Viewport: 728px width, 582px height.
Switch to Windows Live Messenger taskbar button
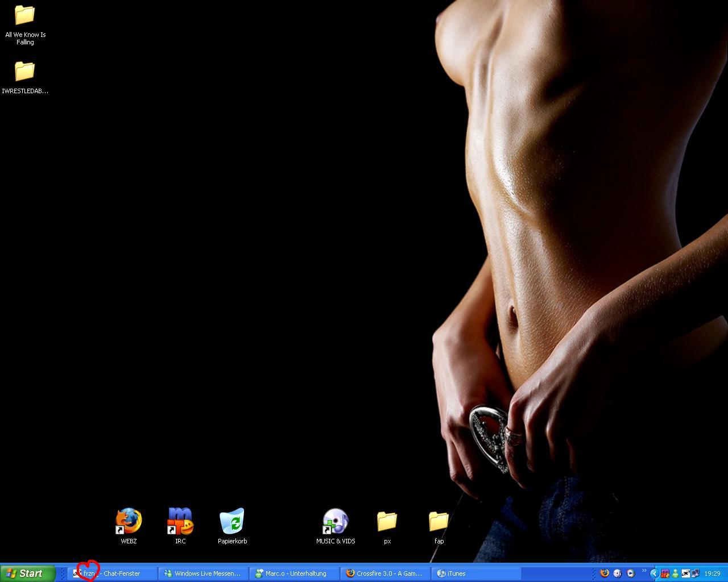(204, 573)
